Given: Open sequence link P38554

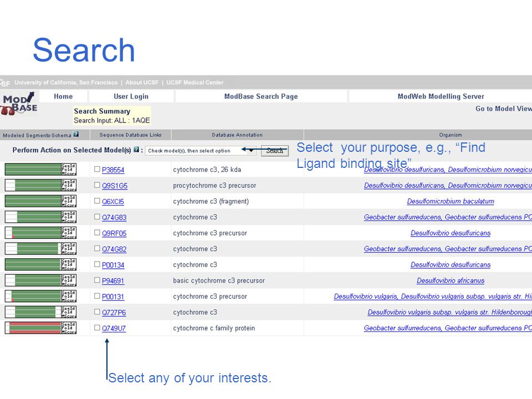Looking at the screenshot, I should click(113, 170).
